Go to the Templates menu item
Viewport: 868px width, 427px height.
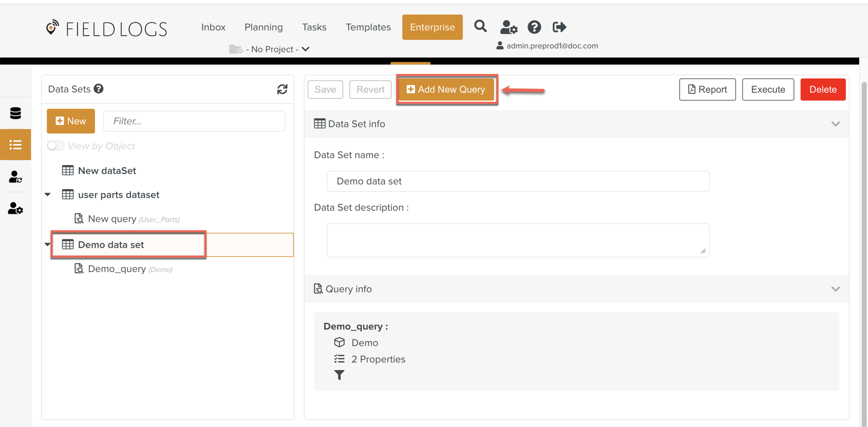(x=368, y=27)
